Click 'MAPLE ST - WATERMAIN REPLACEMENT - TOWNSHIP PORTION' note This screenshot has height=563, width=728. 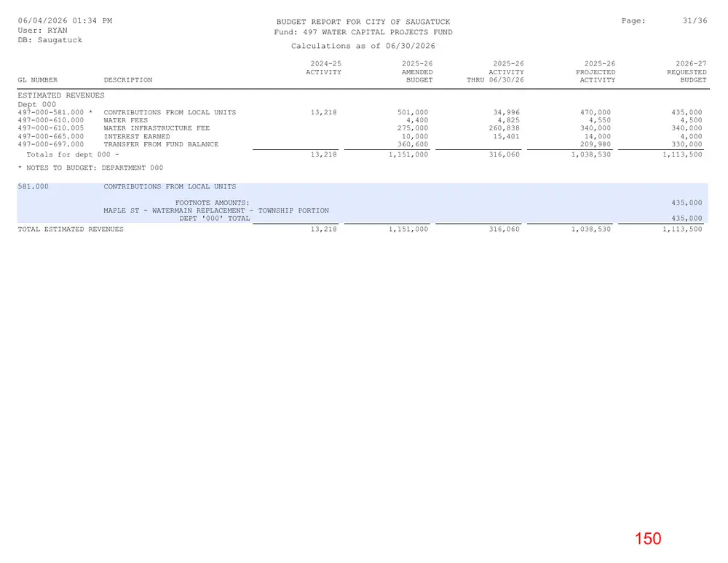(216, 211)
